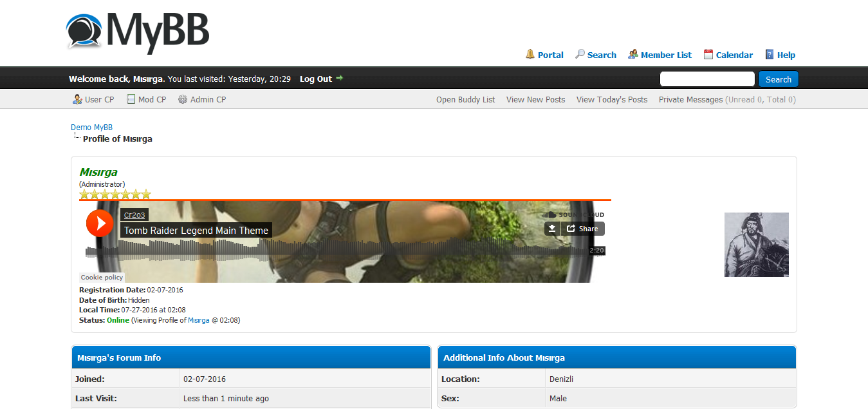This screenshot has width=868, height=409.
Task: Open the Calendar icon
Action: pyautogui.click(x=708, y=55)
